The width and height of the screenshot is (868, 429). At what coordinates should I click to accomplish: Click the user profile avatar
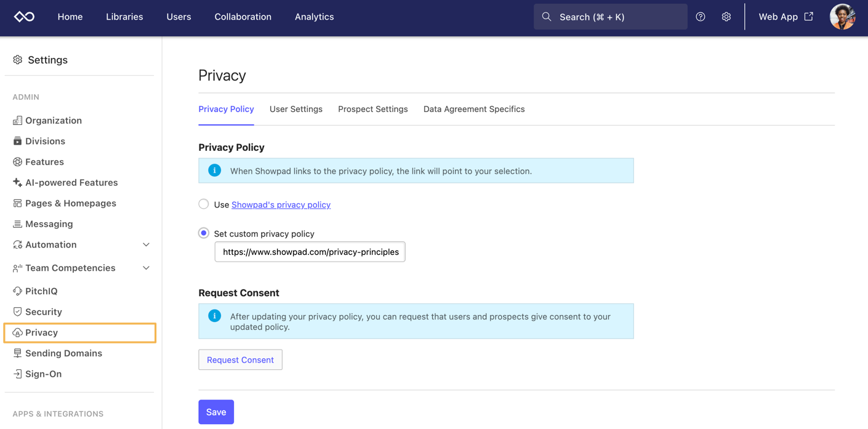[x=842, y=17]
